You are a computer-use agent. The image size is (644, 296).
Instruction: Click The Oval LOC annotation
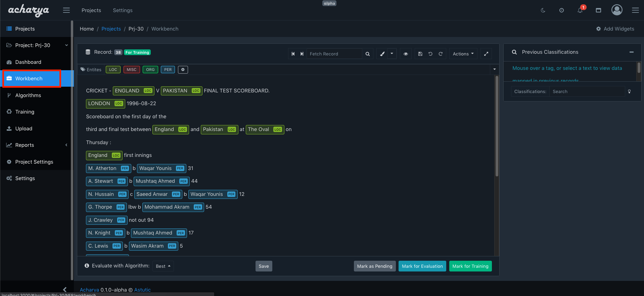click(x=265, y=129)
